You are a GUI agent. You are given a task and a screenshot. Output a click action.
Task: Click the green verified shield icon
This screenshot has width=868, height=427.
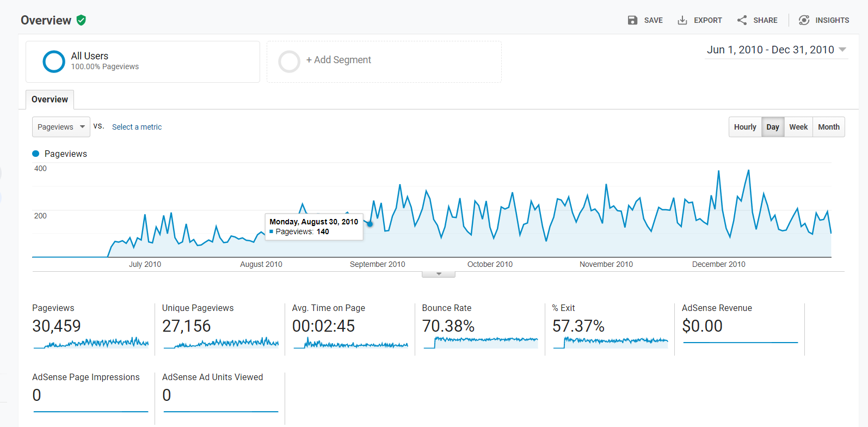point(81,20)
